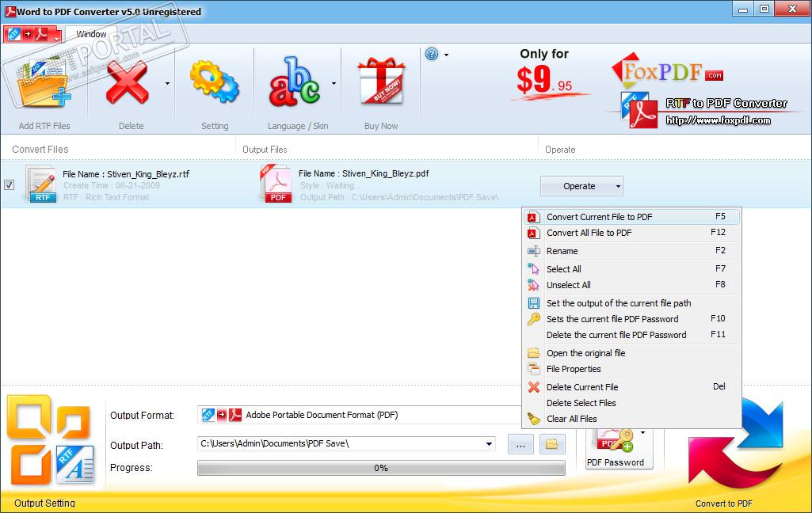The height and width of the screenshot is (513, 812).
Task: Click File Name : Stiven_King_Bleyz.rtf text
Action: 126,174
